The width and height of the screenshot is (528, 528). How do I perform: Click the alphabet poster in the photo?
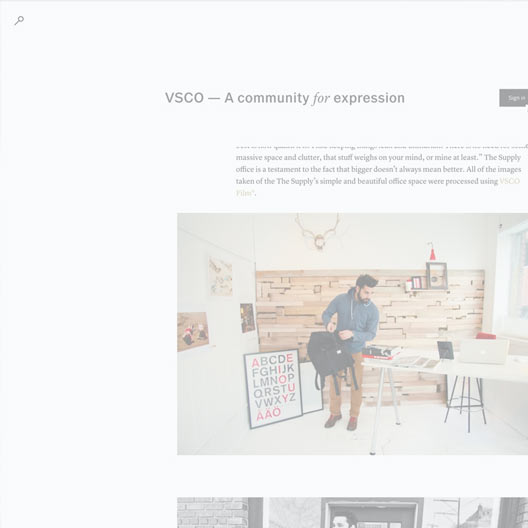tap(273, 388)
